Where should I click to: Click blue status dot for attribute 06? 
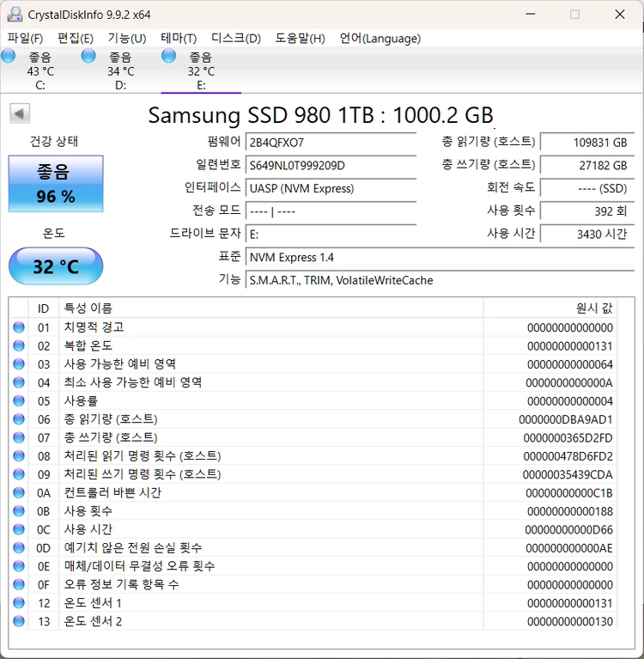(19, 419)
